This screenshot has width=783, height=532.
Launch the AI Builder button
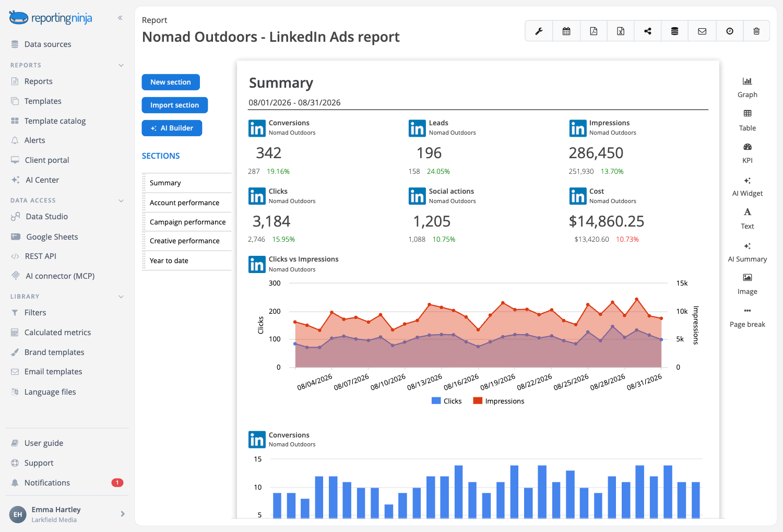pos(172,128)
